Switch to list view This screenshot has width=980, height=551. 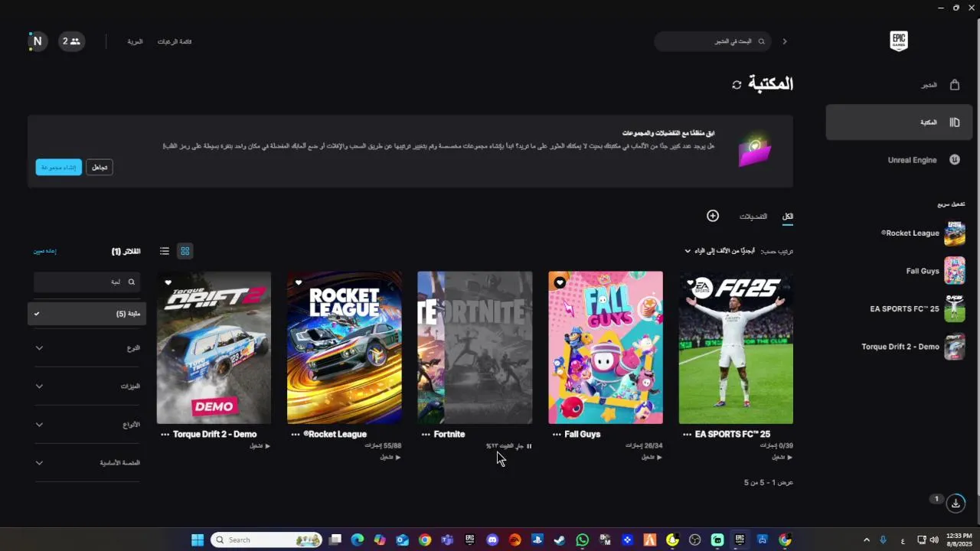[165, 251]
